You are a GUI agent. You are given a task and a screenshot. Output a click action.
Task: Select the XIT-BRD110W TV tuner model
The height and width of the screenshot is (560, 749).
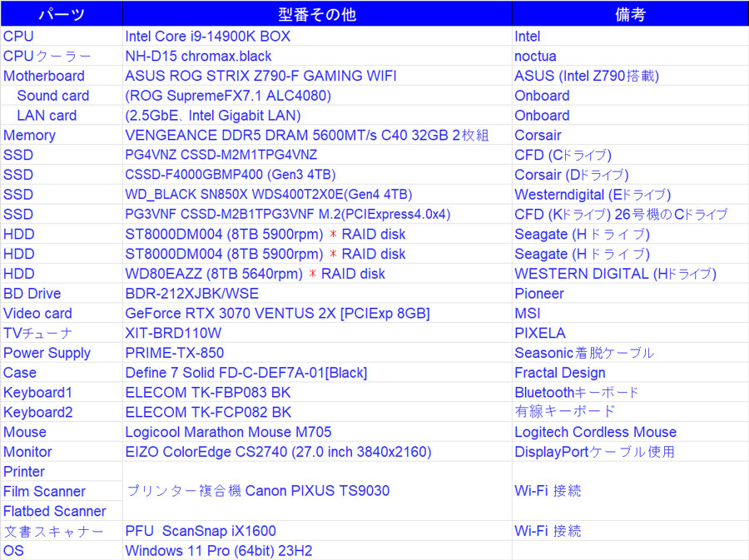tap(173, 333)
